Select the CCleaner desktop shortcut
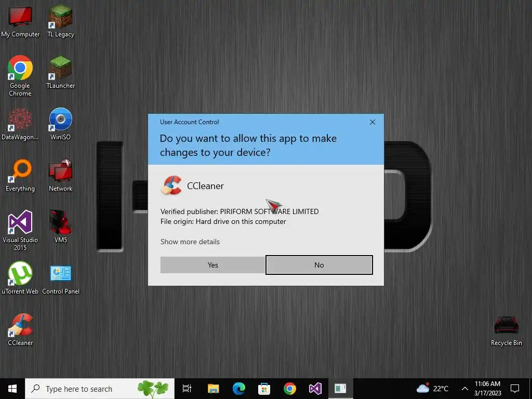 [20, 329]
